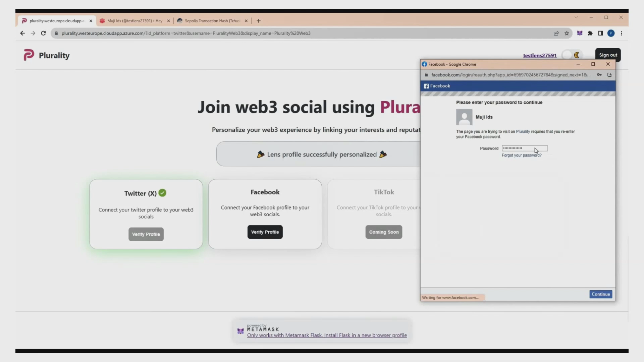Click the Facebook popup address bar URL
Image resolution: width=644 pixels, height=362 pixels.
[x=511, y=75]
